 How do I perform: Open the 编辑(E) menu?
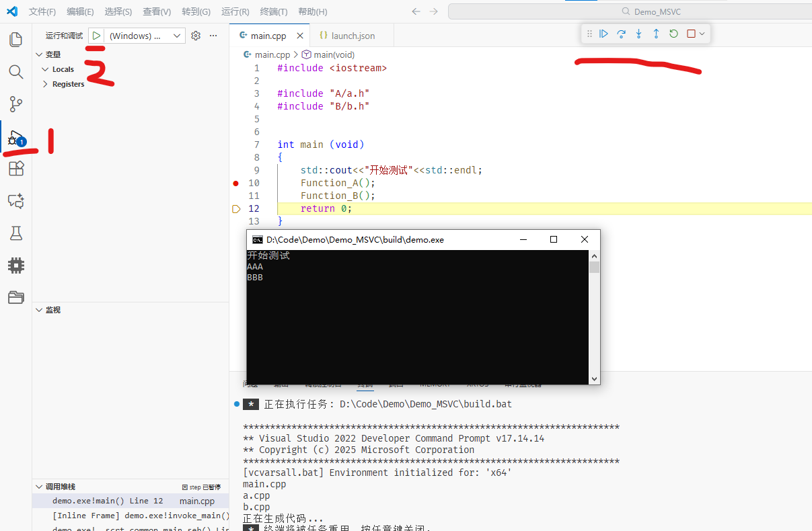(81, 11)
